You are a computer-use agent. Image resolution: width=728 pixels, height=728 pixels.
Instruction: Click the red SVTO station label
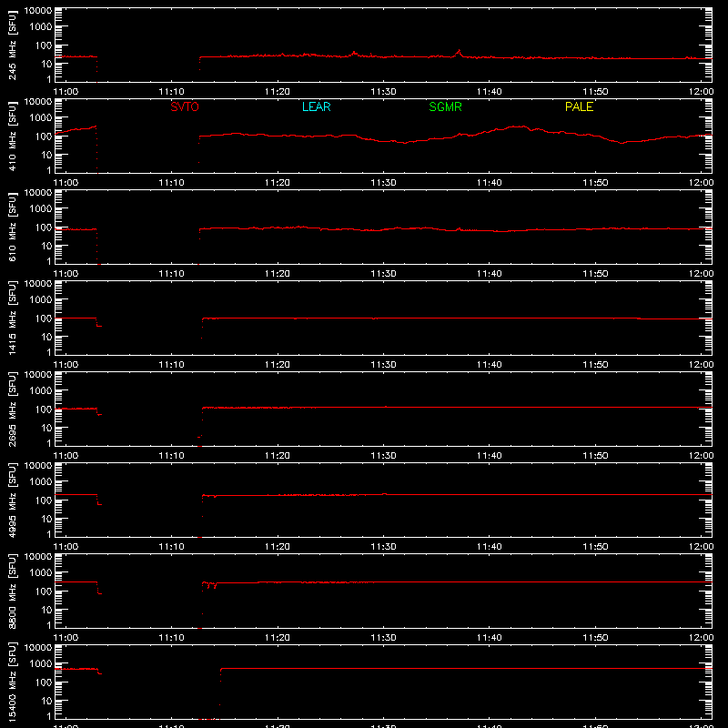coord(185,106)
